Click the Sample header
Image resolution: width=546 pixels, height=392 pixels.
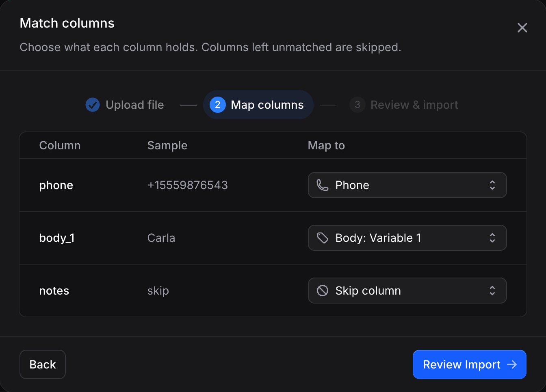click(167, 145)
